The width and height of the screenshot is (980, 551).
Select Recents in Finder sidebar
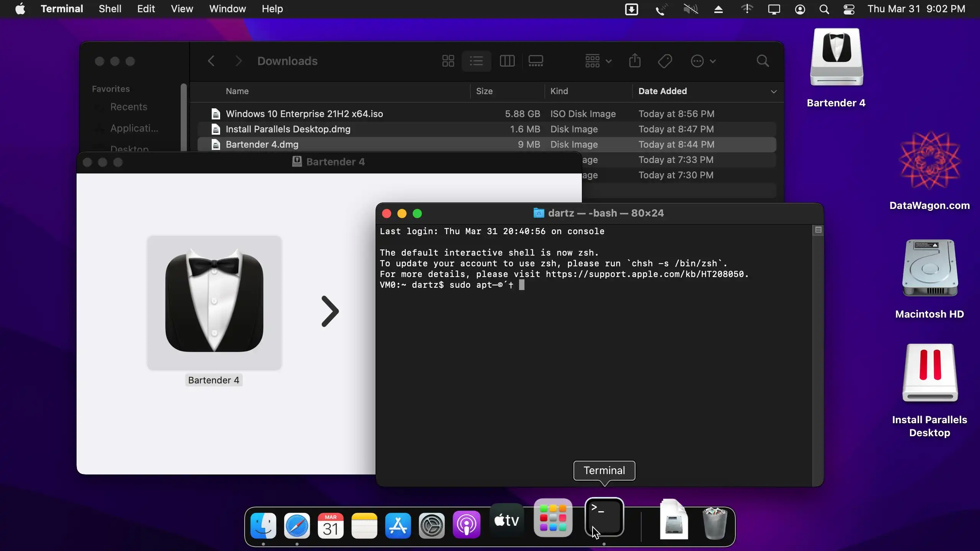(129, 107)
